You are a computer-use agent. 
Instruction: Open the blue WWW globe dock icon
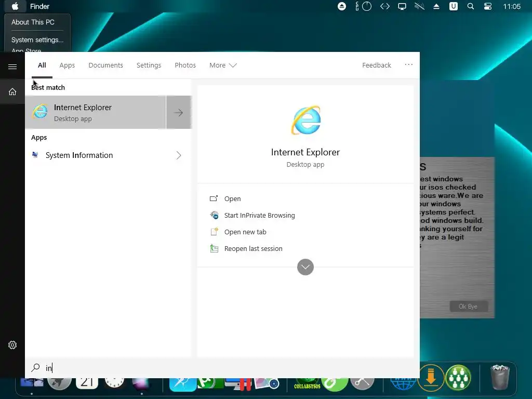click(x=403, y=384)
